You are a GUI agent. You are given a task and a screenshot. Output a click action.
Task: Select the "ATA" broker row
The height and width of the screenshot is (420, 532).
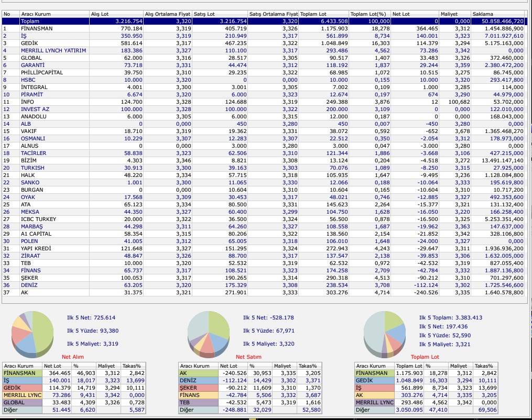pos(263,205)
